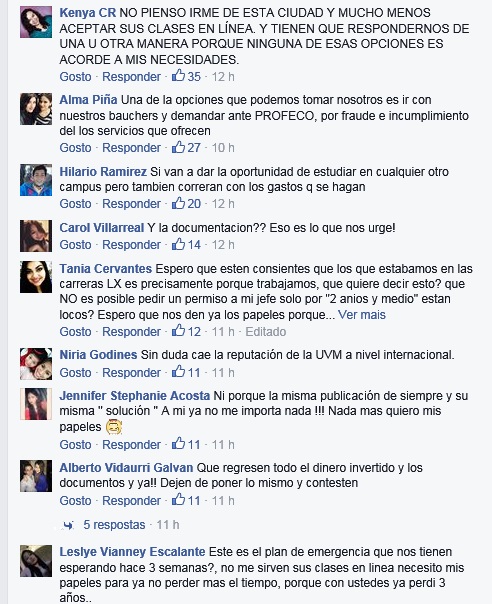
Task: Click the like count icon on Carol Villarreal's comment
Action: pos(178,244)
